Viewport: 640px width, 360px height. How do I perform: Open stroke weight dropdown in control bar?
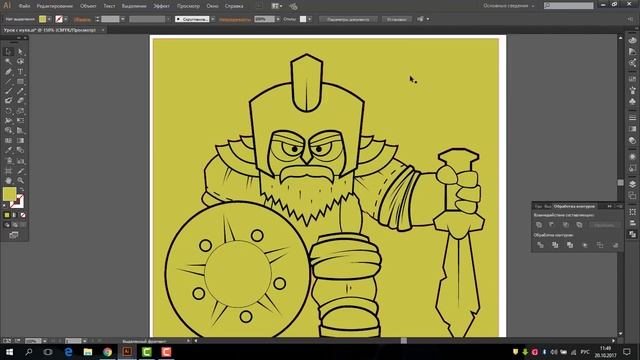(123, 19)
